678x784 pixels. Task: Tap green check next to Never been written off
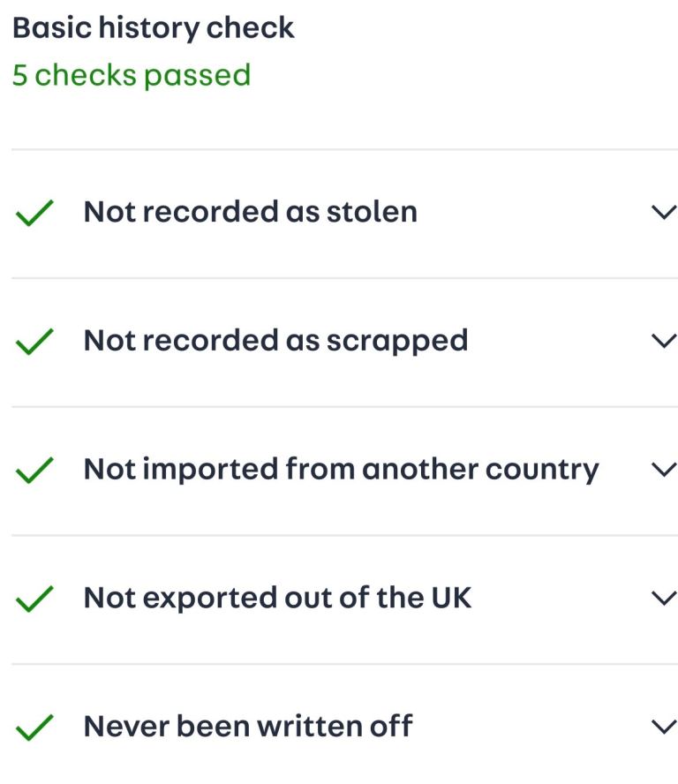coord(35,728)
